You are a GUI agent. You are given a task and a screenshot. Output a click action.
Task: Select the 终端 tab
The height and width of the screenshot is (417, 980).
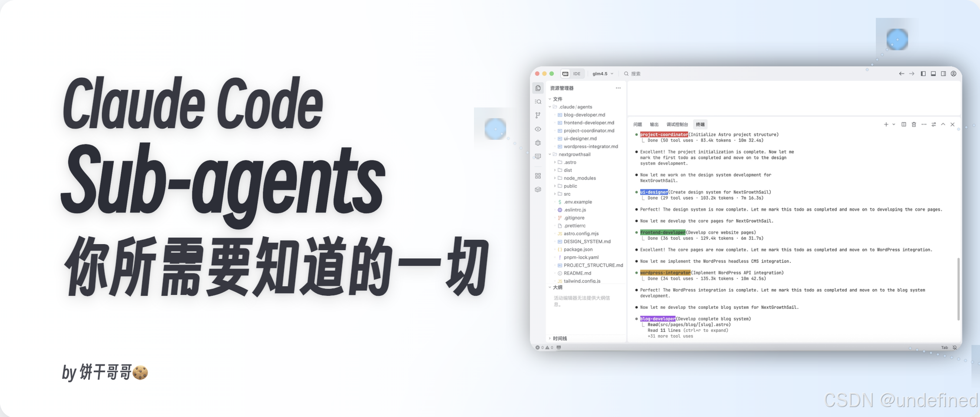click(700, 125)
